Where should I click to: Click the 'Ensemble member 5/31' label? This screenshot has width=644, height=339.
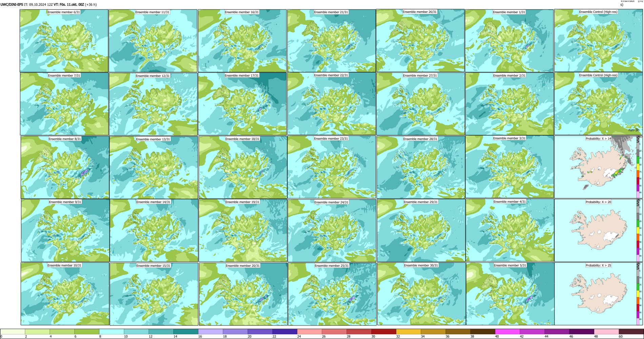(510, 265)
